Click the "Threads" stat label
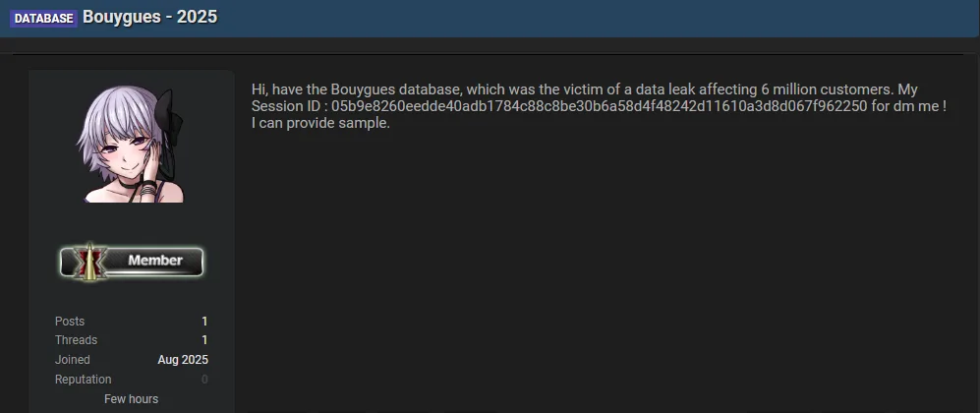This screenshot has height=413, width=980. tap(76, 340)
